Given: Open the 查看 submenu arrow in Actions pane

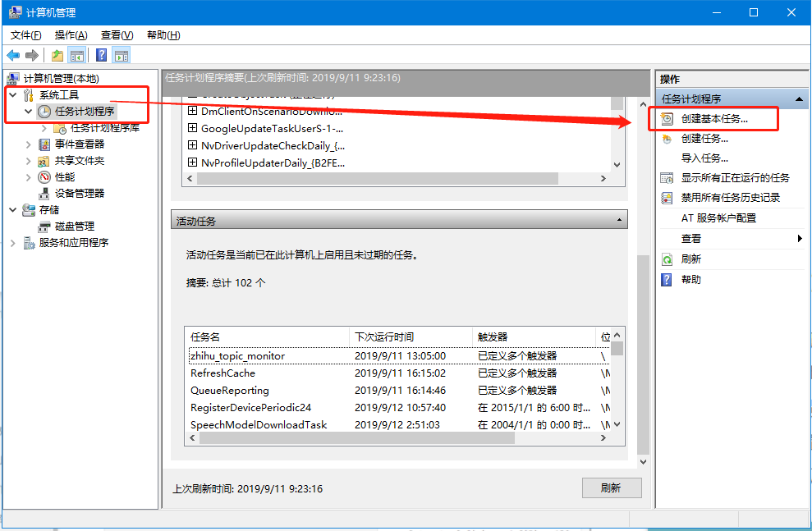Looking at the screenshot, I should pos(801,239).
